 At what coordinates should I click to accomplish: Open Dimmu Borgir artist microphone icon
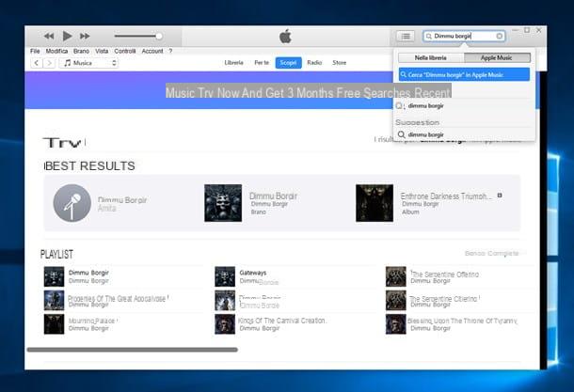(x=72, y=203)
